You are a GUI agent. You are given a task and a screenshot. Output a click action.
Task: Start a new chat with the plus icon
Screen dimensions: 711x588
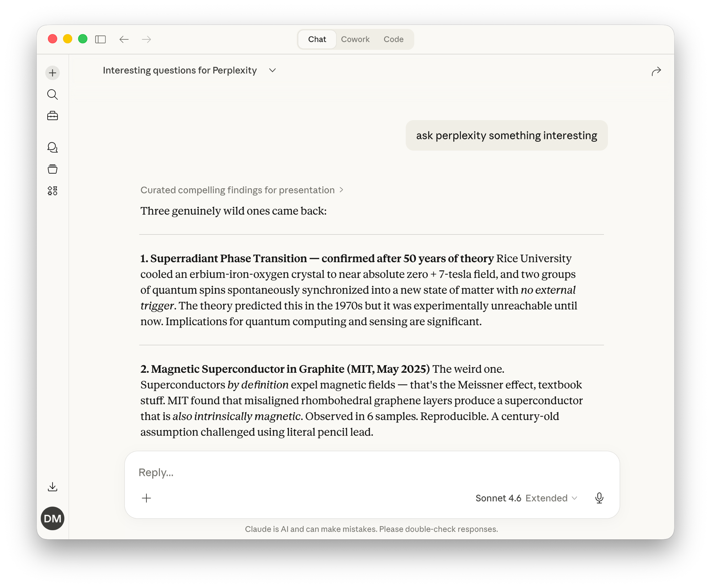pyautogui.click(x=53, y=72)
